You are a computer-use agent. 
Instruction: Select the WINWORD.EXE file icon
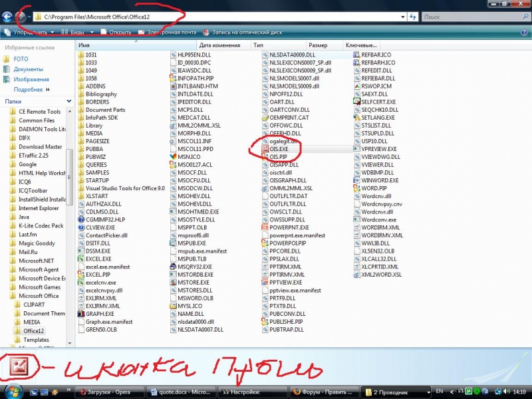356,180
